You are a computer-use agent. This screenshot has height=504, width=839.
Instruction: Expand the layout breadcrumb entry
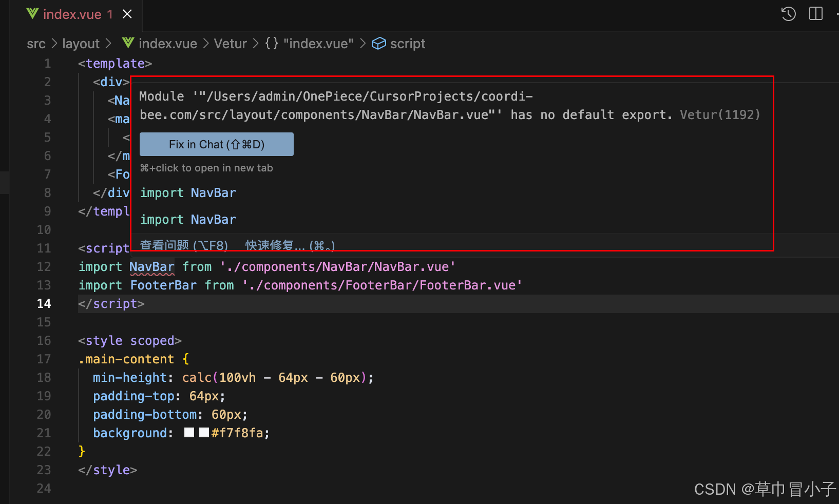(81, 44)
